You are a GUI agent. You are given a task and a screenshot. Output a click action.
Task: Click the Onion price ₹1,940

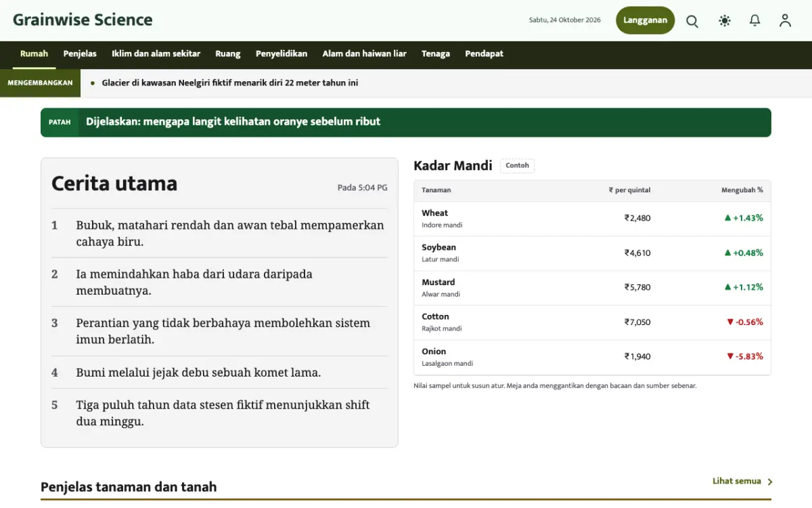click(637, 356)
